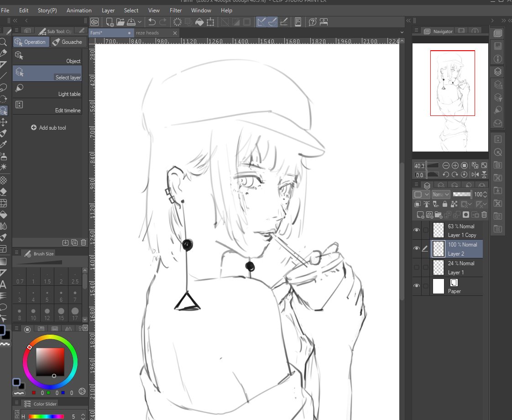Rotate canvas left in Navigator
Image resolution: width=512 pixels, height=420 pixels.
pos(446,175)
